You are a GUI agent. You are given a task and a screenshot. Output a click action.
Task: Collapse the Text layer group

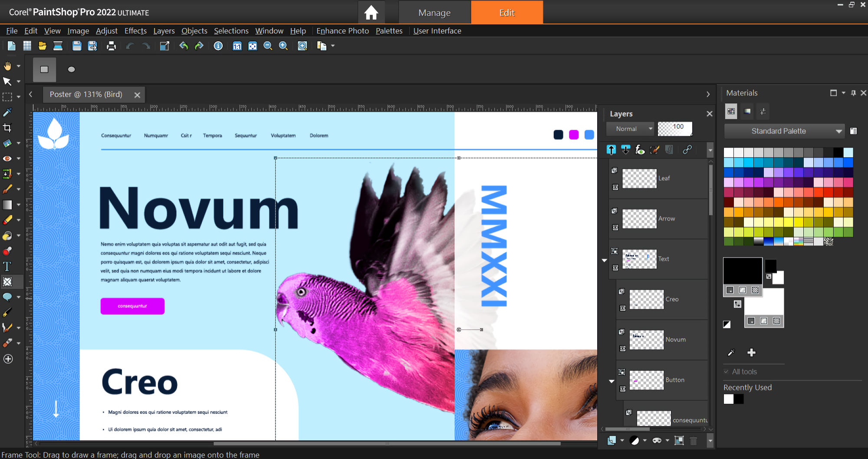[604, 261]
